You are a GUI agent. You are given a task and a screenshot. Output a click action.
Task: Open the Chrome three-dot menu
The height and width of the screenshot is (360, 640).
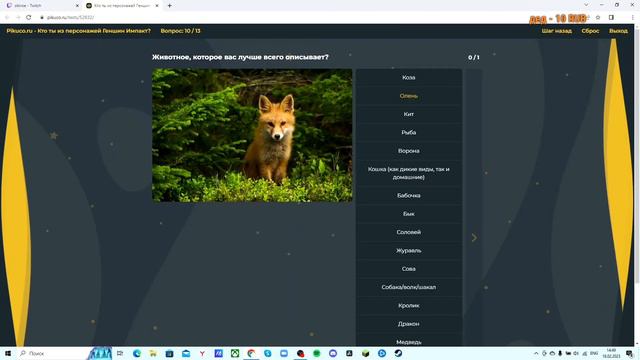[633, 18]
